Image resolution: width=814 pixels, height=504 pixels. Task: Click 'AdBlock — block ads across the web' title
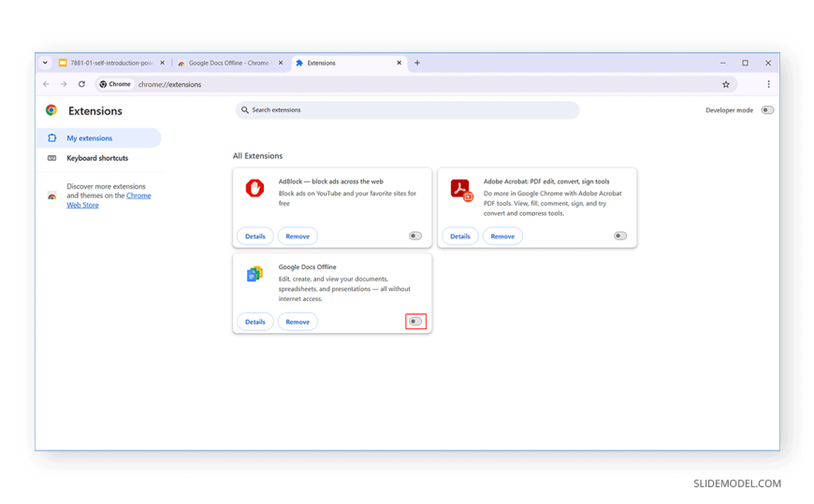pyautogui.click(x=330, y=181)
